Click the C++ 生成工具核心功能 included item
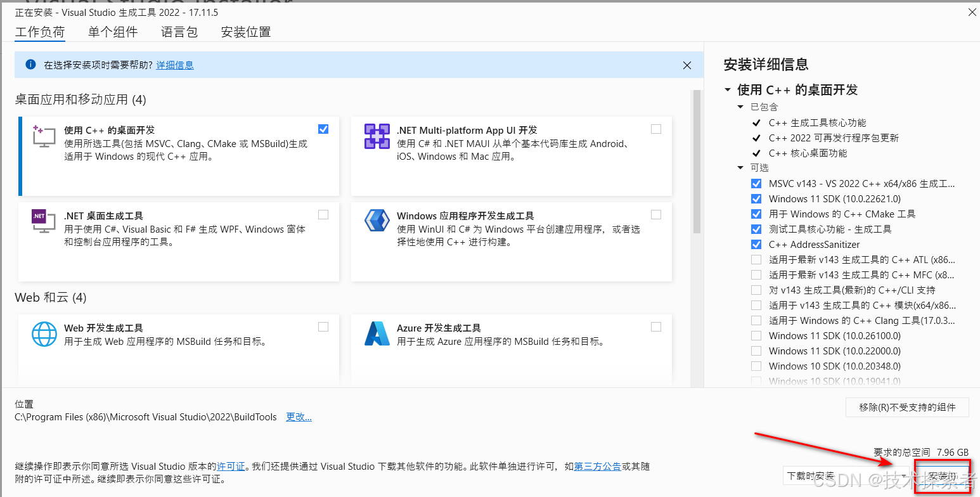The height and width of the screenshot is (497, 980). tap(817, 122)
